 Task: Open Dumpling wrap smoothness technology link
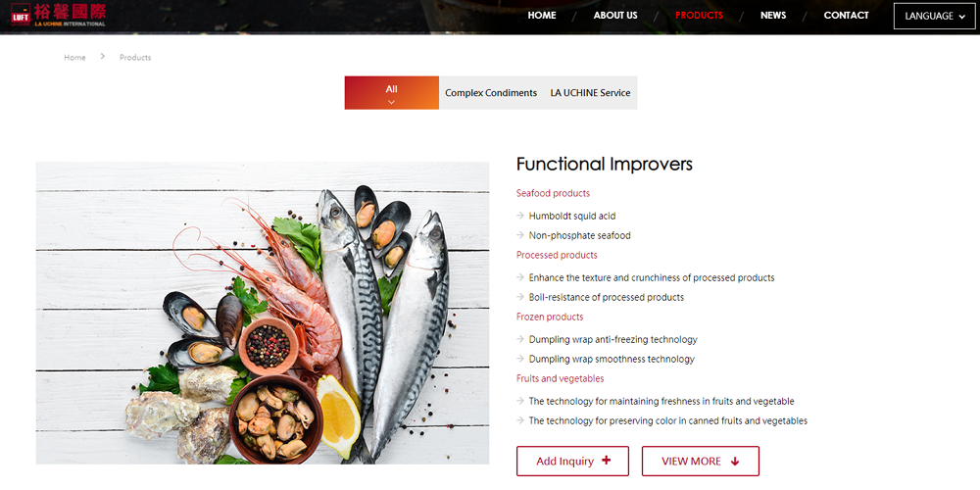pos(612,359)
